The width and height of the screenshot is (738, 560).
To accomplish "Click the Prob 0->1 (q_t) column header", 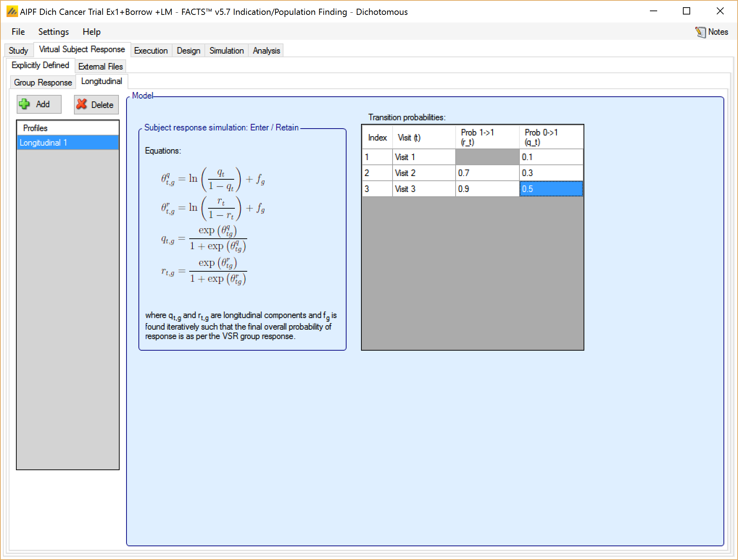I will 551,137.
